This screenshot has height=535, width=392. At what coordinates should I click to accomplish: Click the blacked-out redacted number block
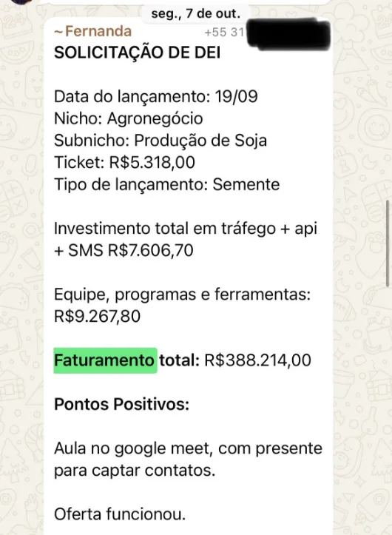coord(288,35)
